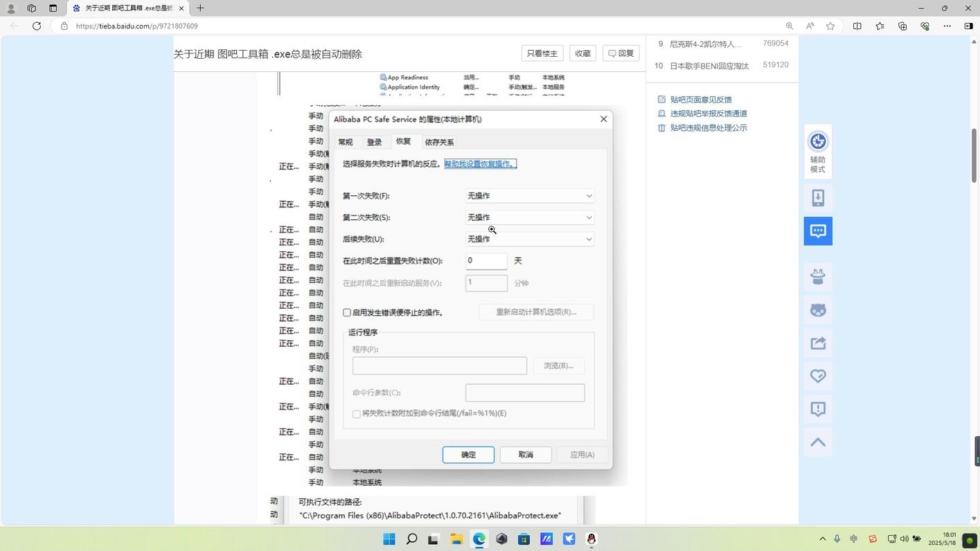980x551 pixels.
Task: Open the Windows Start menu
Action: click(389, 539)
